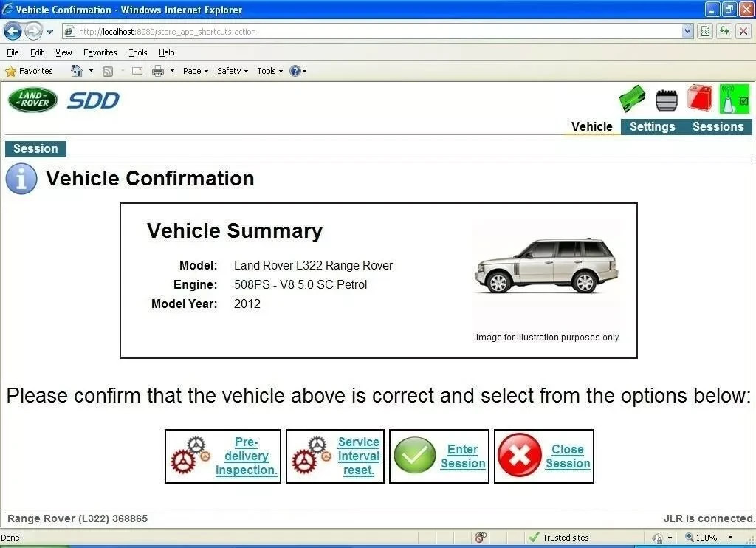
Task: Click the Favorites star icon
Action: coord(10,72)
